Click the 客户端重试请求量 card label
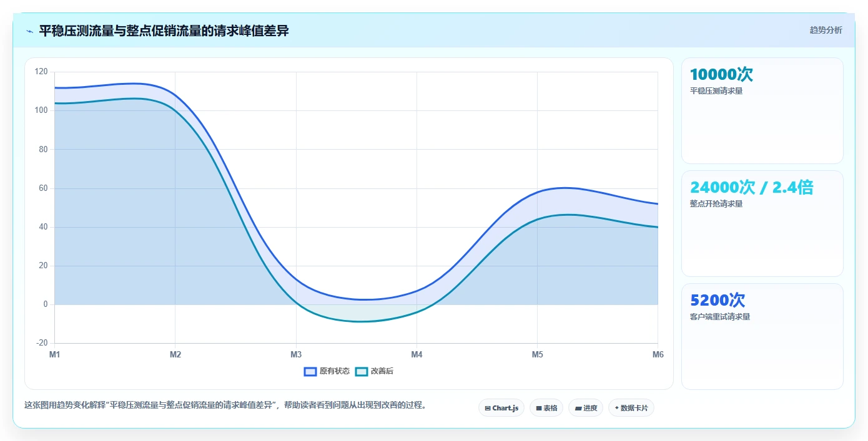Viewport: 868px width, 441px height. (720, 317)
